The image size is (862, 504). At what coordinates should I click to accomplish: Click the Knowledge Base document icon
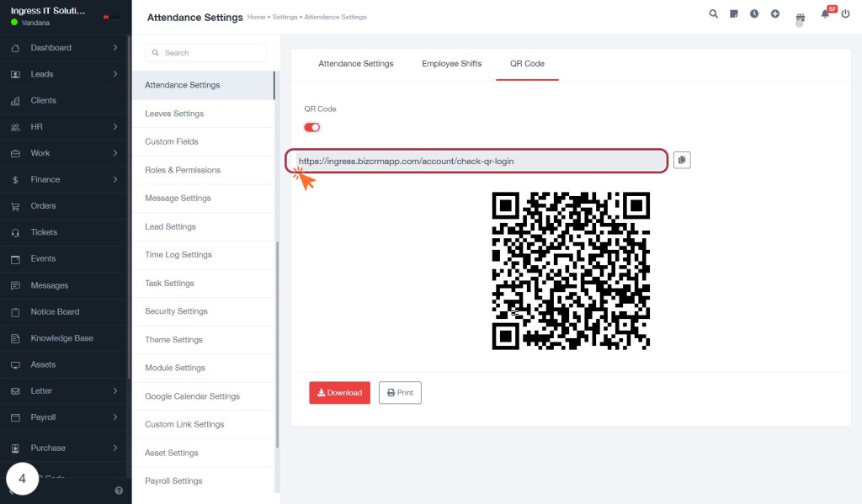(x=15, y=338)
